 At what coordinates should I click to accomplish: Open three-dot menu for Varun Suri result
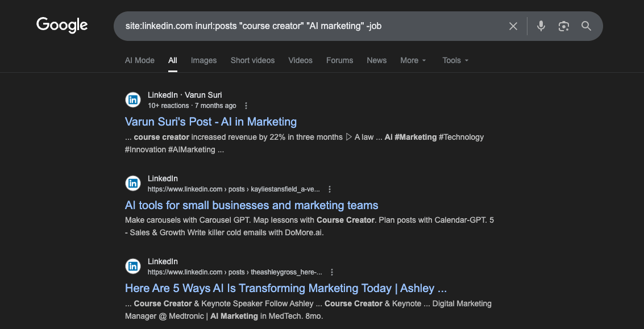(x=246, y=106)
